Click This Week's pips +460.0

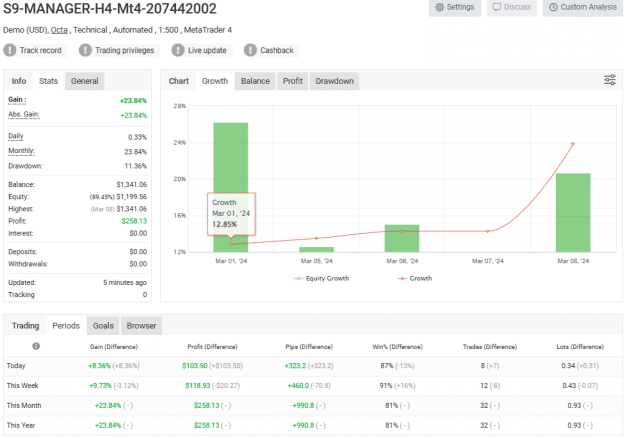tap(298, 386)
